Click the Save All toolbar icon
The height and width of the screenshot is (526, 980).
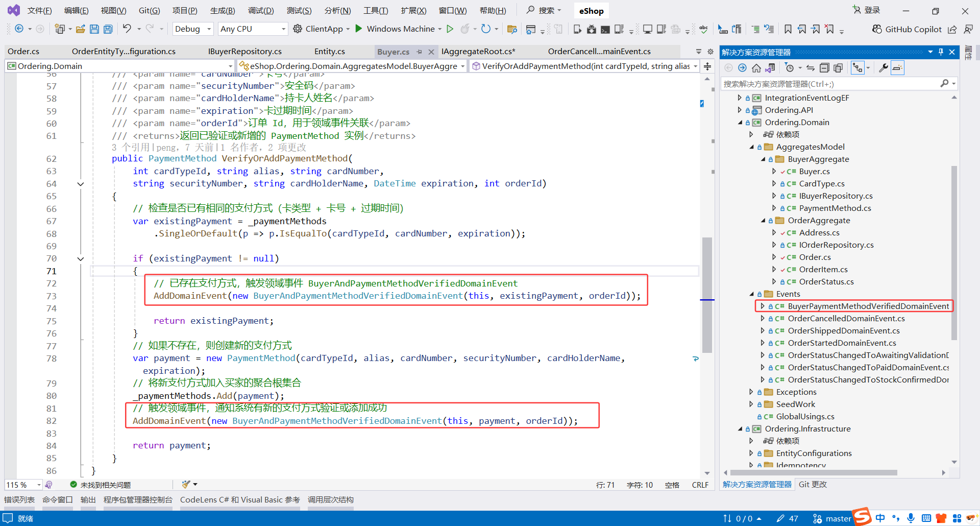point(108,29)
